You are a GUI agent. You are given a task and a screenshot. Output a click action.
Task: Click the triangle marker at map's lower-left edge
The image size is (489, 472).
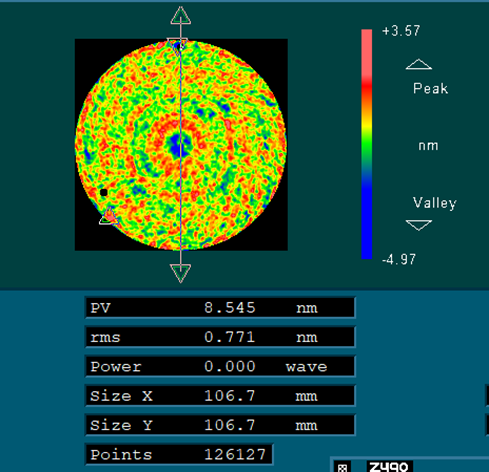[109, 216]
